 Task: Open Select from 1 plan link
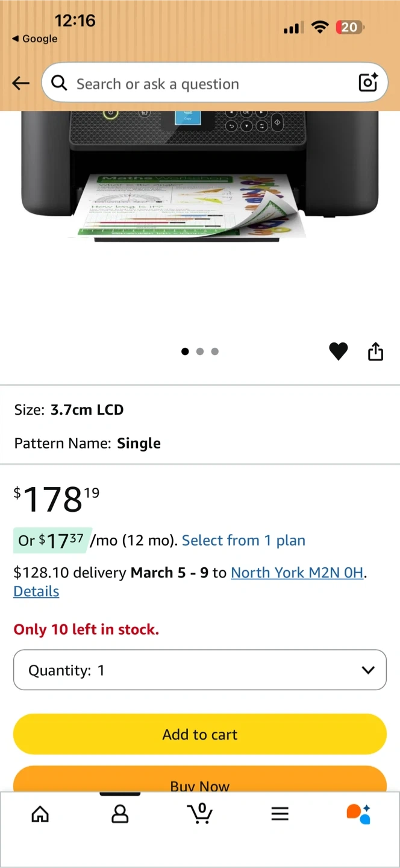pyautogui.click(x=243, y=541)
